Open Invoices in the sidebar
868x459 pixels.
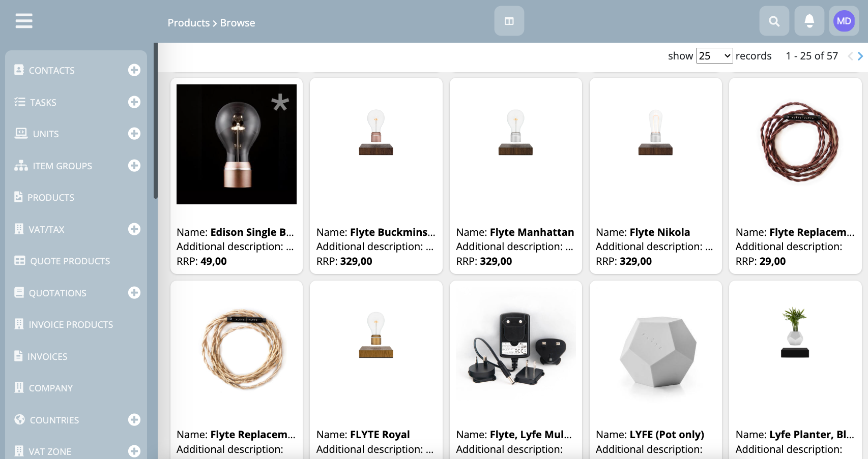pyautogui.click(x=47, y=357)
